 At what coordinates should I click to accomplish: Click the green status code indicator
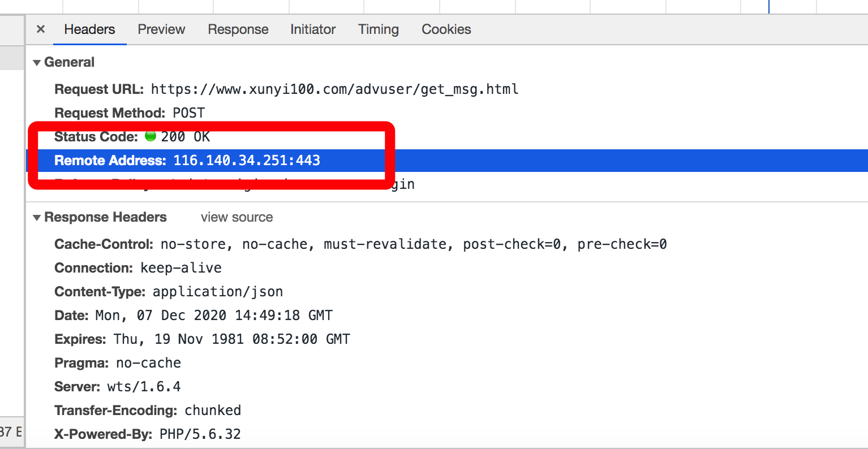[151, 136]
